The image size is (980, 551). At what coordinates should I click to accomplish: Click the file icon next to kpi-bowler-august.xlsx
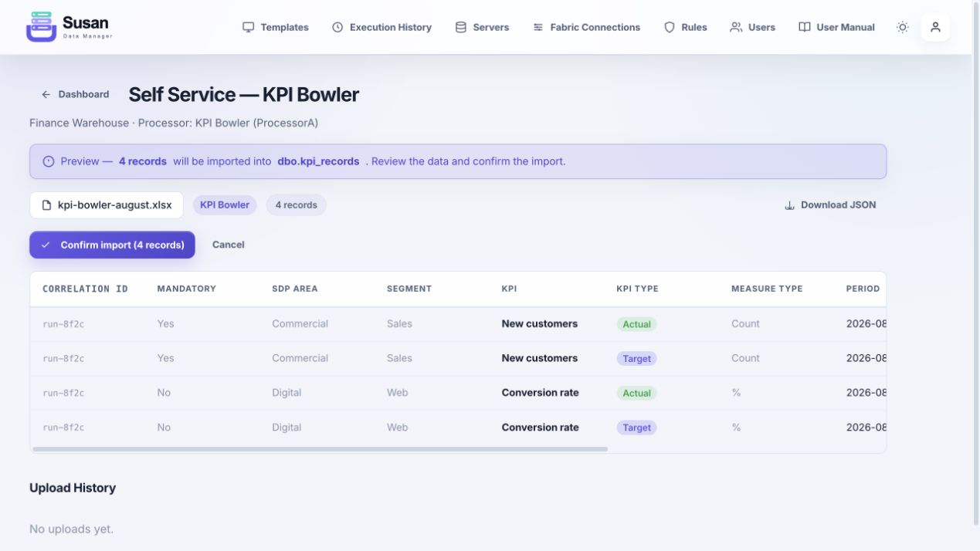[46, 205]
